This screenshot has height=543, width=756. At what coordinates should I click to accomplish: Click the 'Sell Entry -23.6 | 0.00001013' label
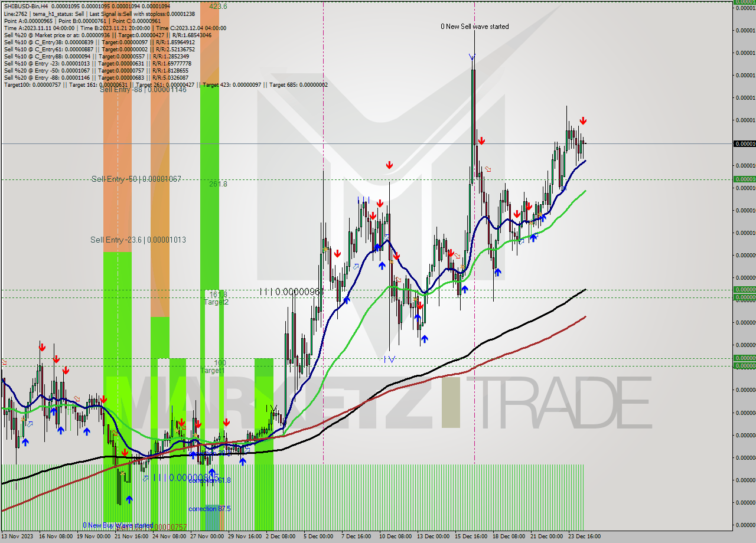click(x=138, y=240)
